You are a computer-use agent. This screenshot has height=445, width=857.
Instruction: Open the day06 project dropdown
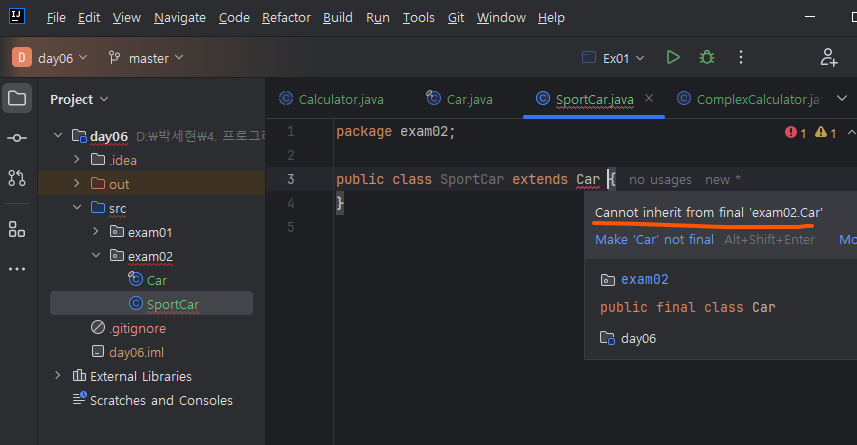tap(51, 58)
